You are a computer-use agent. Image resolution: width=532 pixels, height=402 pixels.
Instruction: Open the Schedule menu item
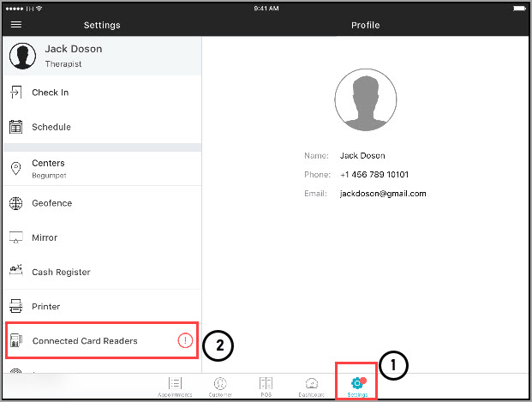(x=102, y=127)
